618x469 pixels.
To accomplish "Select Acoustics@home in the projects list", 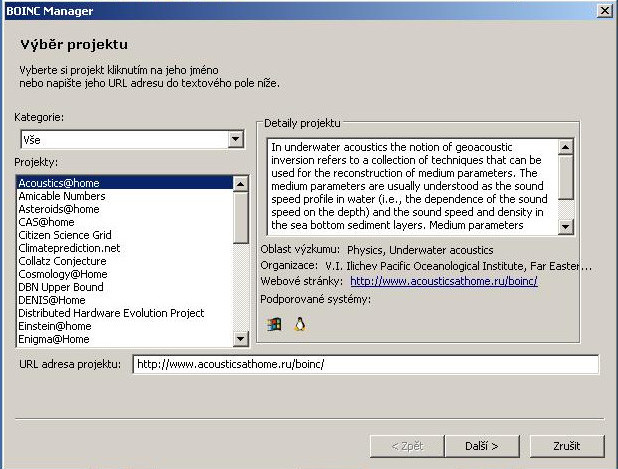I will [x=125, y=183].
